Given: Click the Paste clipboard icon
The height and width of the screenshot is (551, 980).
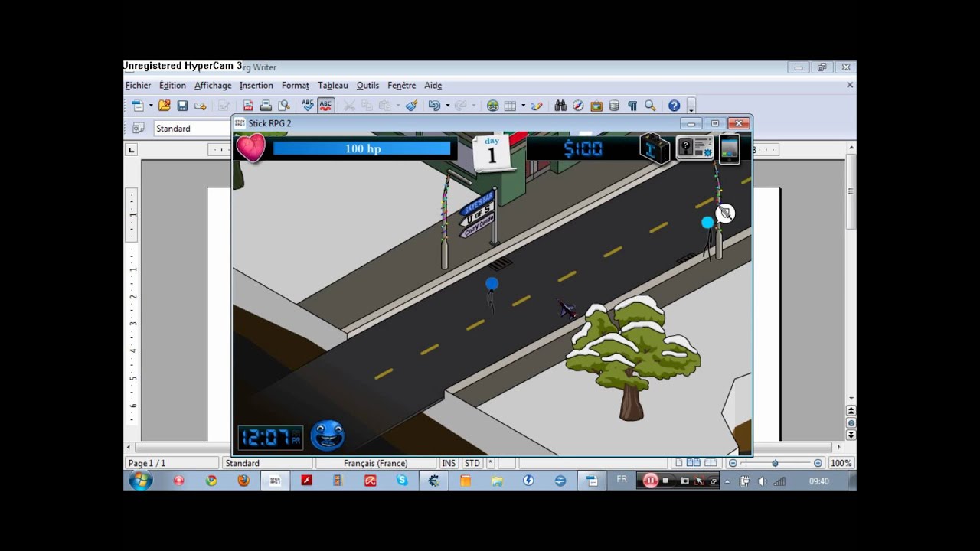Looking at the screenshot, I should coord(384,106).
